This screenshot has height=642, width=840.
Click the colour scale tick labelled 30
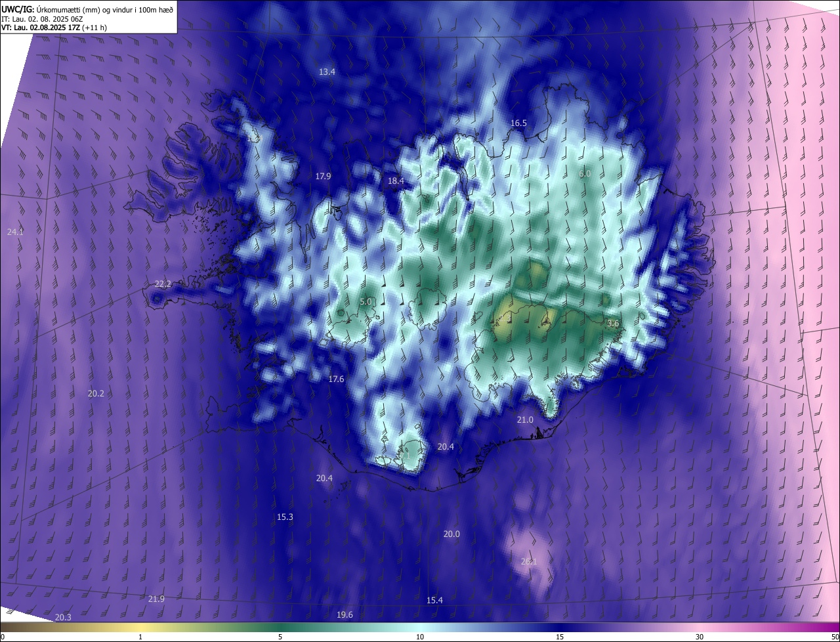[700, 637]
